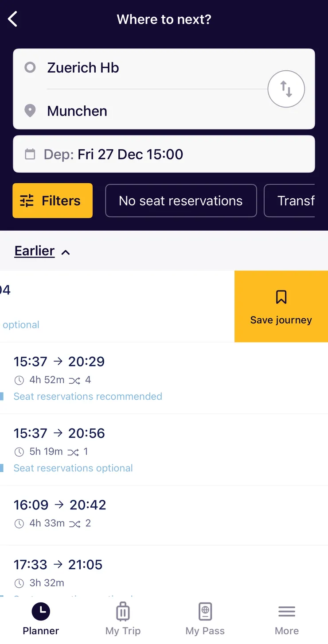Tap the My Pass passport icon
Screen dimensions: 328x644
(205, 612)
